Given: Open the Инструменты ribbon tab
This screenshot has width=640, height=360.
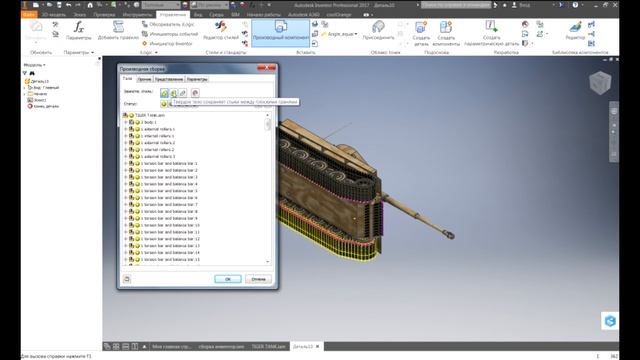Looking at the screenshot, I should [137, 15].
